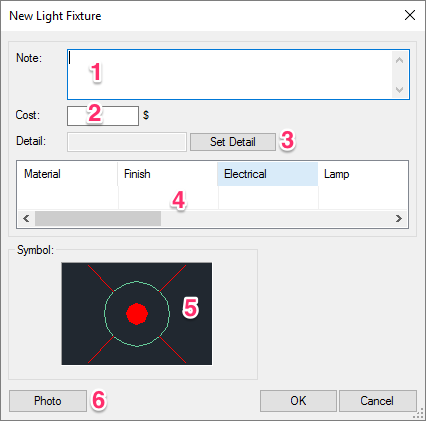
Task: Click the Set Detail button
Action: 233,142
